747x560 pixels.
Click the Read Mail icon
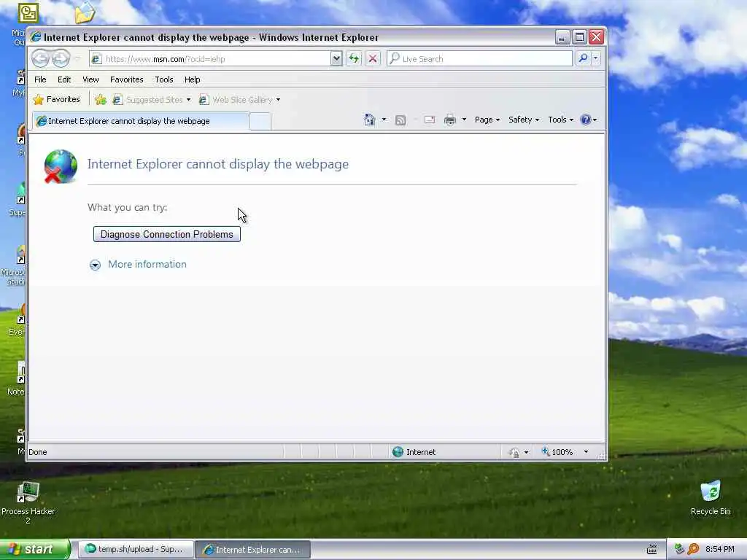tap(430, 120)
